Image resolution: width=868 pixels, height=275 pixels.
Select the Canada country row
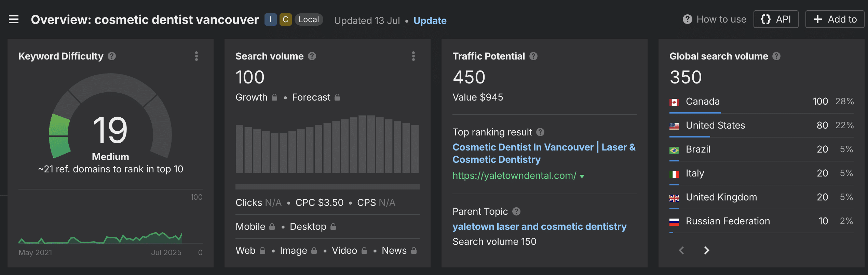click(x=761, y=102)
